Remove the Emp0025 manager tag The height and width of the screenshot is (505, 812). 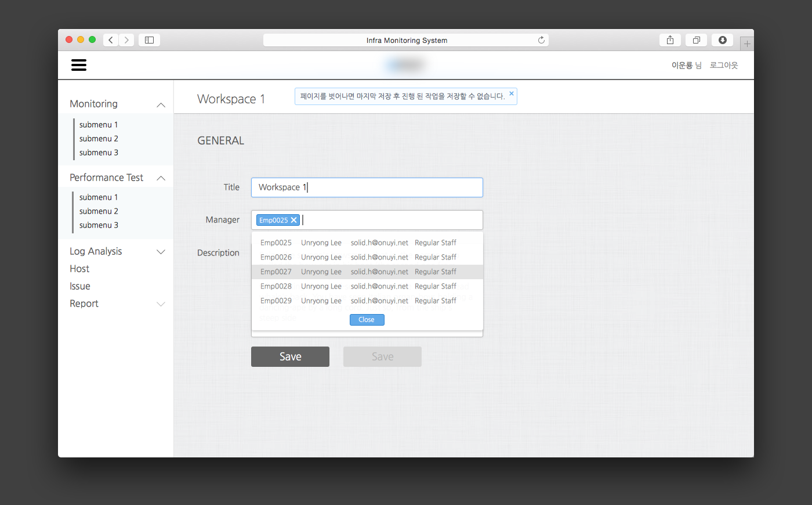coord(294,220)
